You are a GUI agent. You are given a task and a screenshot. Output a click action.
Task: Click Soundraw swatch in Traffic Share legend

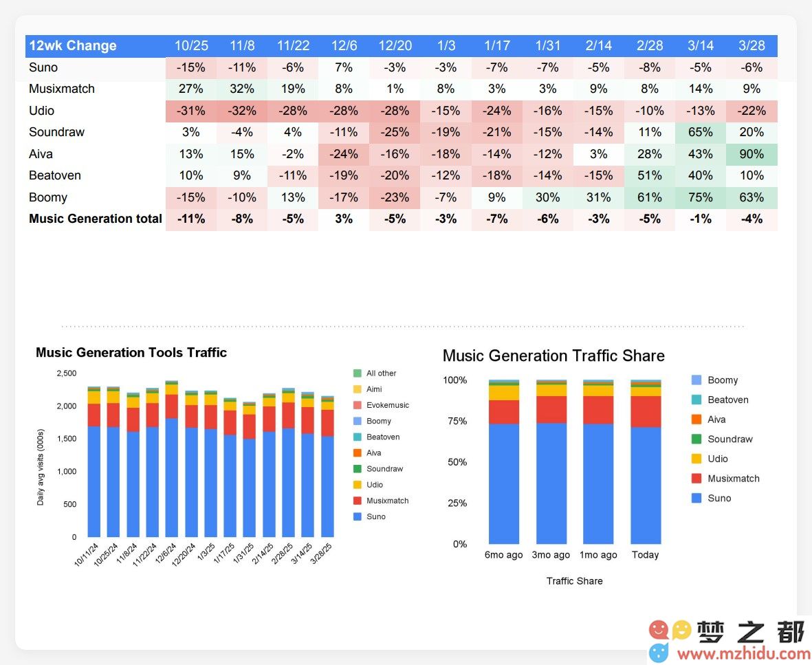click(696, 439)
